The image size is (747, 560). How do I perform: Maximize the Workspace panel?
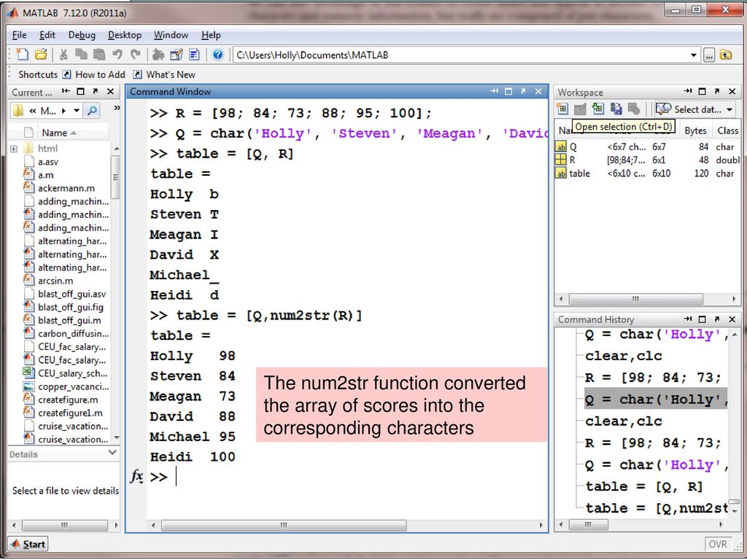click(x=703, y=91)
